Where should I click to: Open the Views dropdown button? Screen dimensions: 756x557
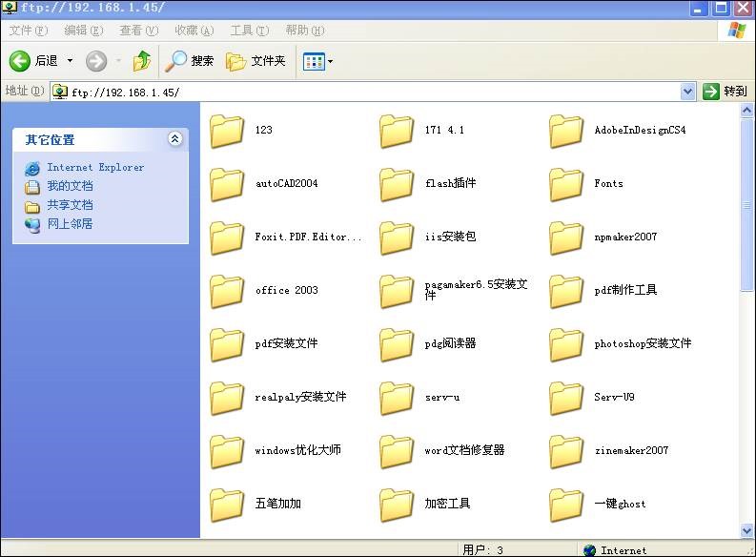click(x=317, y=61)
